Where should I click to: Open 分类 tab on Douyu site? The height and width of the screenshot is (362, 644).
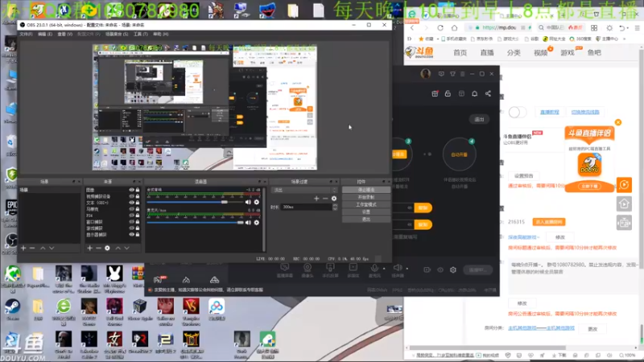click(514, 52)
